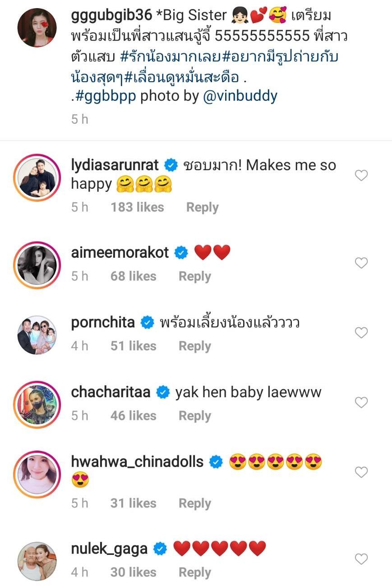The height and width of the screenshot is (586, 392).
Task: Show 68 likes on aimeemorakot's comment
Action: click(133, 276)
